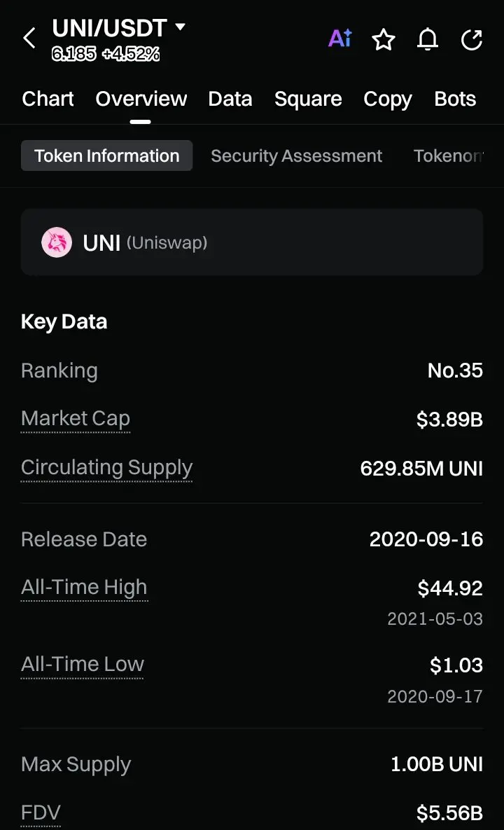Select the Overview tab
The width and height of the screenshot is (504, 830).
pos(141,99)
